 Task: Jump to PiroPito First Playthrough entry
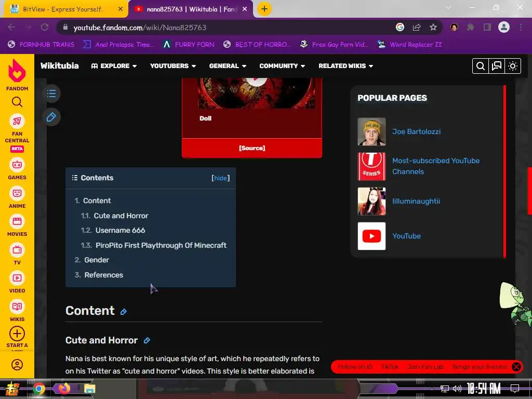click(161, 245)
